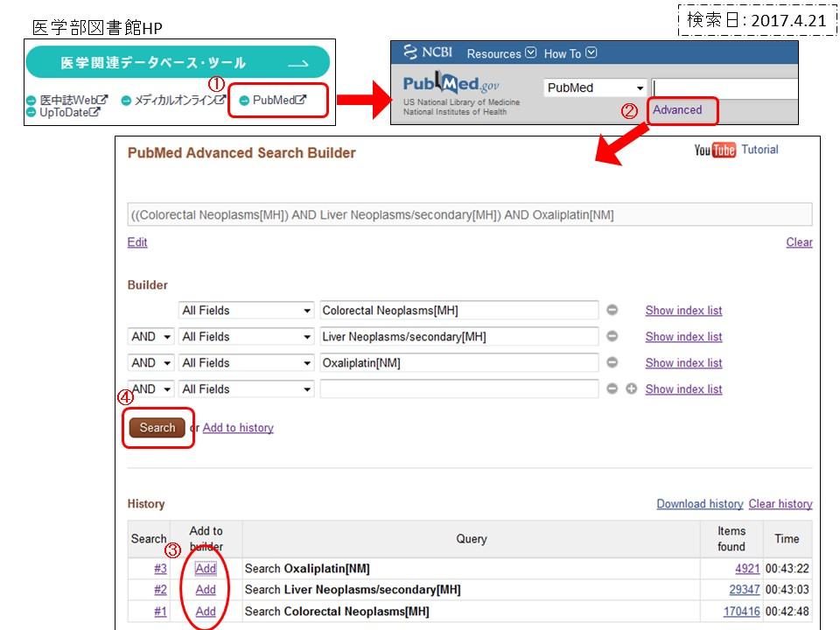
Task: Click the Oxaliplatin[NM] term field
Action: click(x=459, y=362)
